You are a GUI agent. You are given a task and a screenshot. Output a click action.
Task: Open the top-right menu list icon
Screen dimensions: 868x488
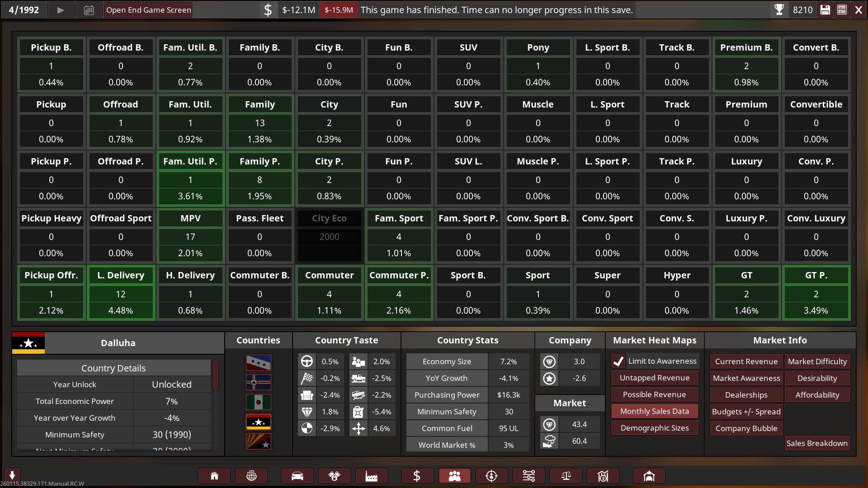[842, 10]
